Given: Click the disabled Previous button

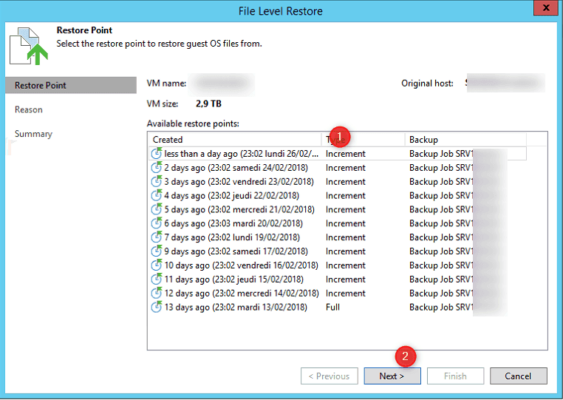Looking at the screenshot, I should click(x=329, y=376).
